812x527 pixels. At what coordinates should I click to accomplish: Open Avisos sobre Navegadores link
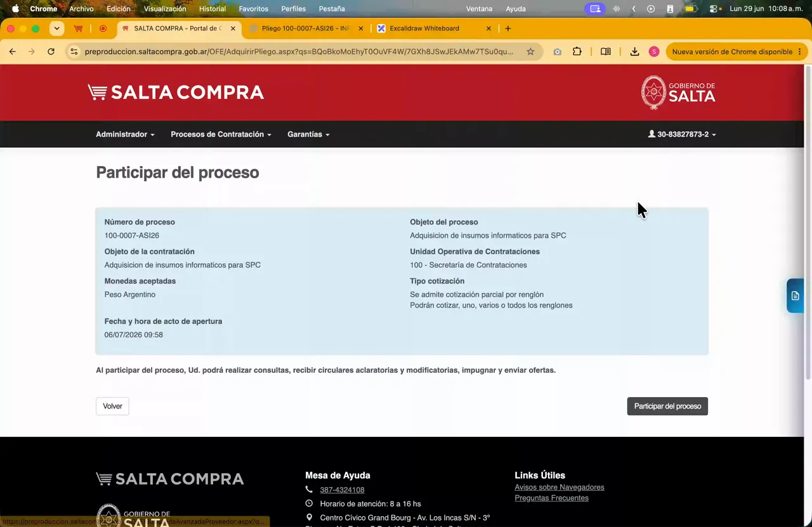(x=560, y=487)
